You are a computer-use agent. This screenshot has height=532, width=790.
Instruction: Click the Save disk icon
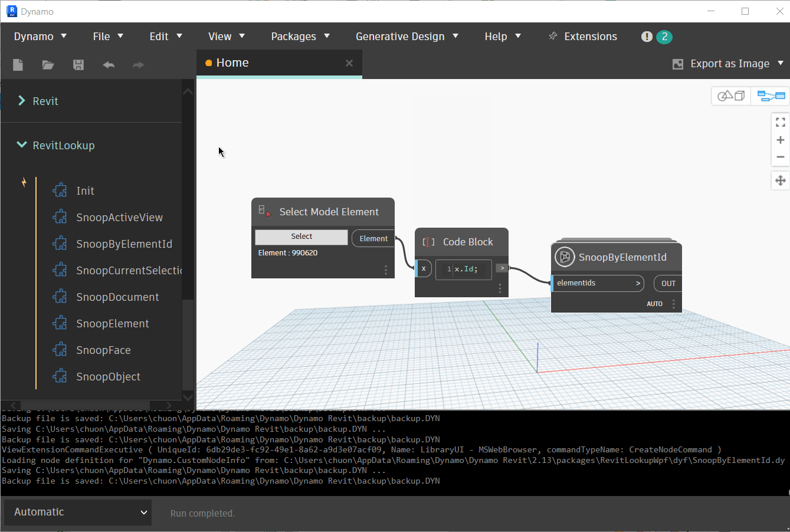coord(78,65)
